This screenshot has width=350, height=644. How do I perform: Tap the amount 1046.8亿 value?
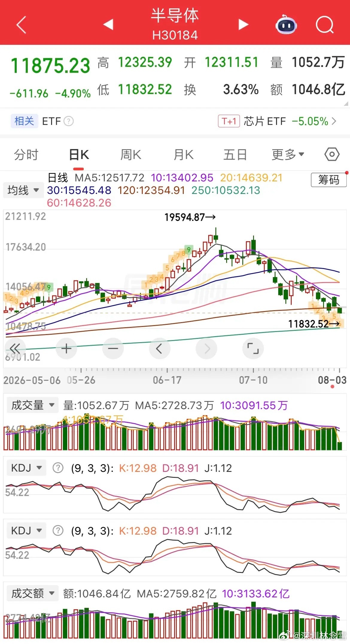pos(318,89)
